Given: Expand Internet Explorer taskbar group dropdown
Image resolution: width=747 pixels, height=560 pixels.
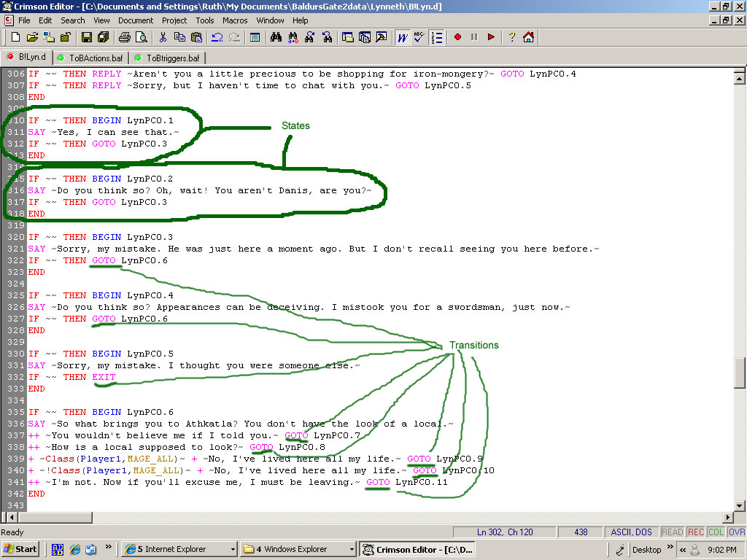Looking at the screenshot, I should tap(233, 549).
